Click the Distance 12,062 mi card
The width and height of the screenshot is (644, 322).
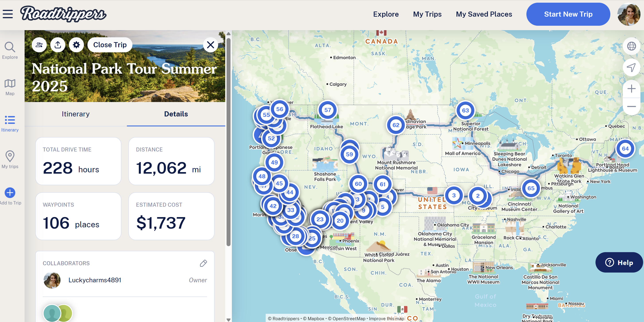point(171,161)
